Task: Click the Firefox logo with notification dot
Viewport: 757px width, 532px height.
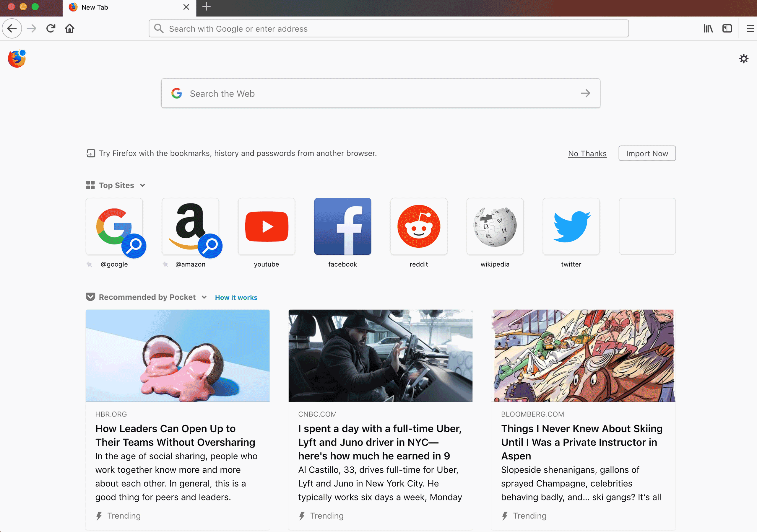Action: [x=17, y=59]
